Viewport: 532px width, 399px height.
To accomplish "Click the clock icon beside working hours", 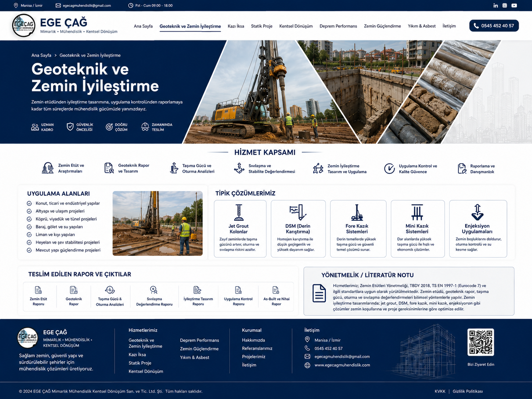I will [131, 6].
